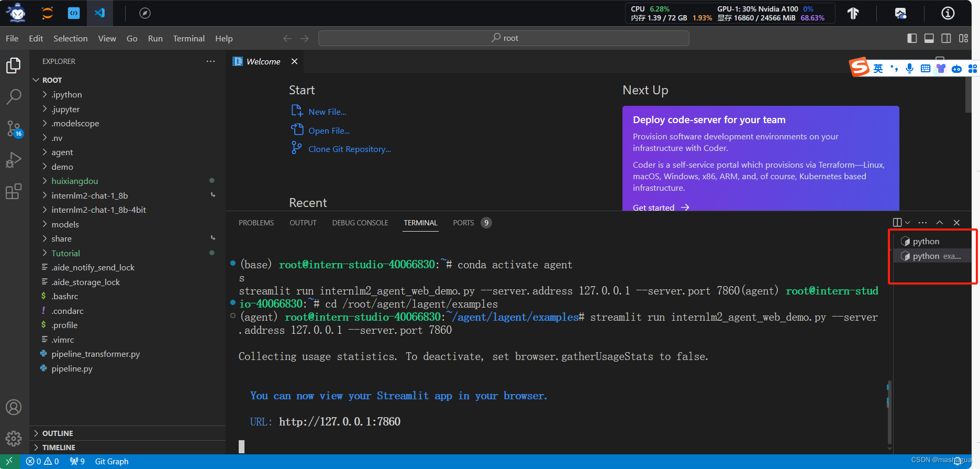
Task: Click the Jupyter icon in top bar
Action: (x=48, y=13)
